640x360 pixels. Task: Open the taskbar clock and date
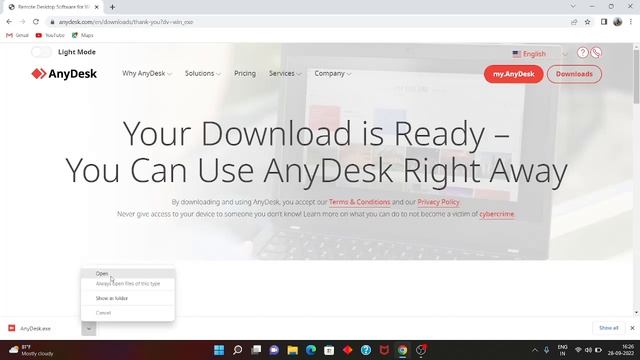tap(620, 350)
